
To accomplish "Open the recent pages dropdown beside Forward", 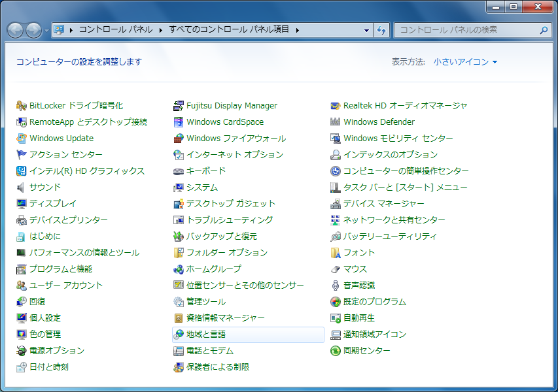I will point(46,30).
